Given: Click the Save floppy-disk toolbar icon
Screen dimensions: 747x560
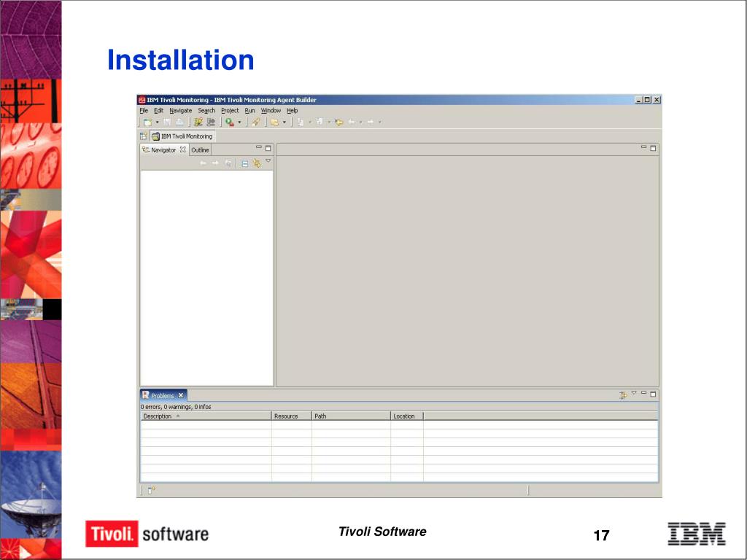Looking at the screenshot, I should coord(167,122).
